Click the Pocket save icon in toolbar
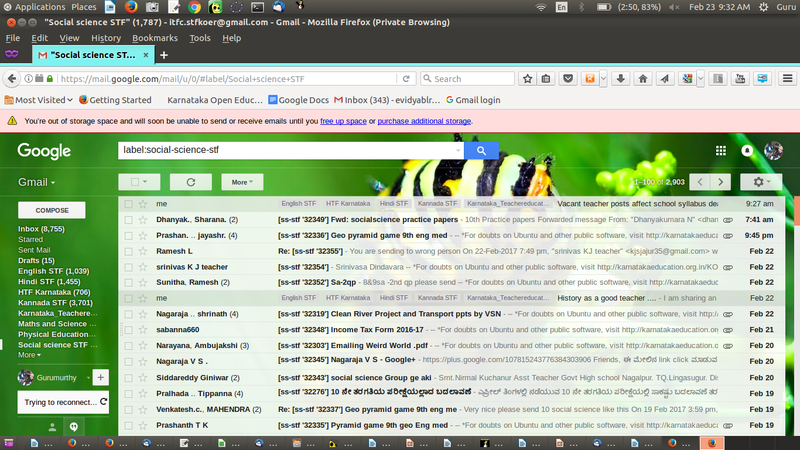 (x=568, y=79)
